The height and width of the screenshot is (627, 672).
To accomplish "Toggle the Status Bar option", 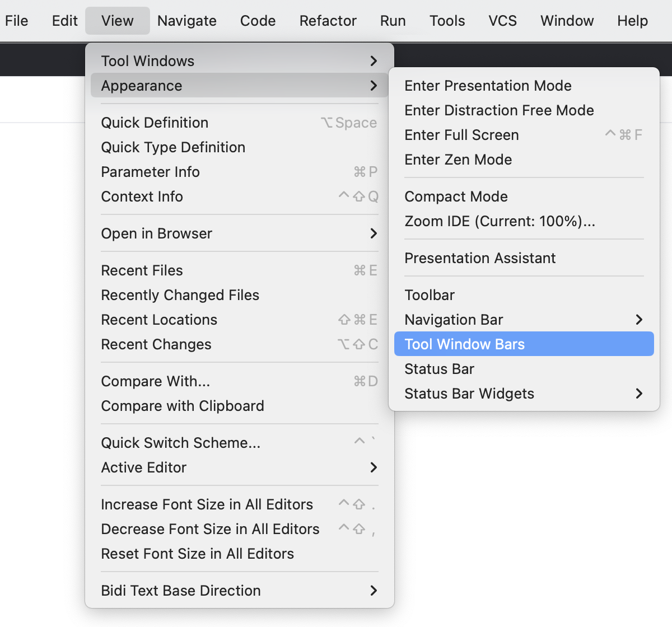I will coord(440,369).
